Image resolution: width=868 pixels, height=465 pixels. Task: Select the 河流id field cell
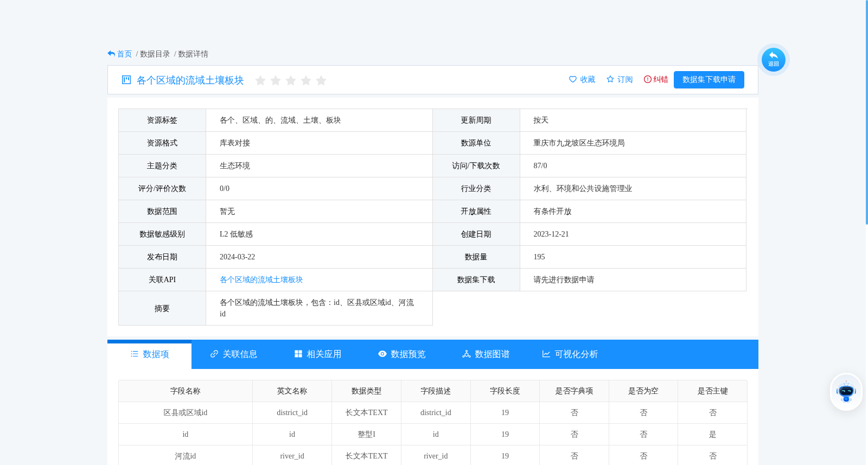[x=186, y=456]
